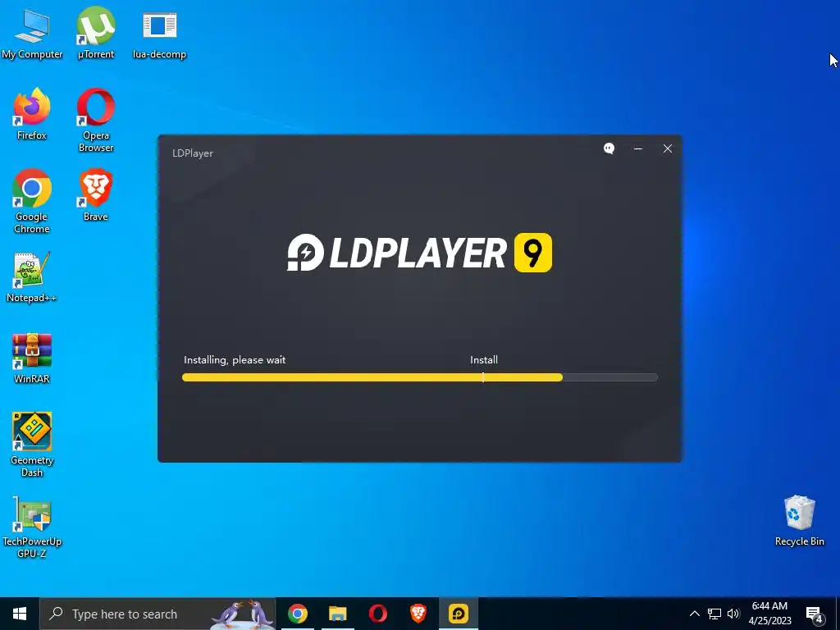Select the Google Chrome desktop shortcut
This screenshot has height=630, width=840.
click(32, 202)
